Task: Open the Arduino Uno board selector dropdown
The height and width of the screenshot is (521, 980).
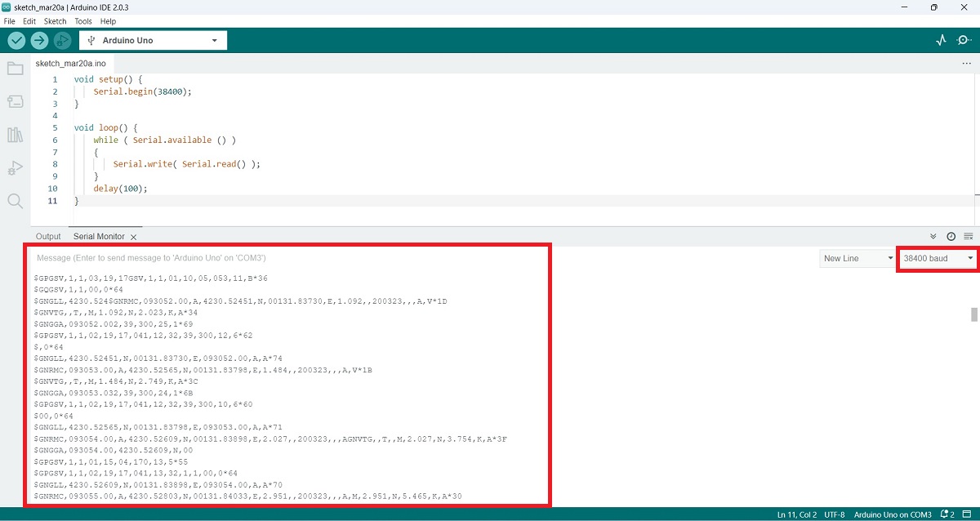Action: tap(153, 40)
